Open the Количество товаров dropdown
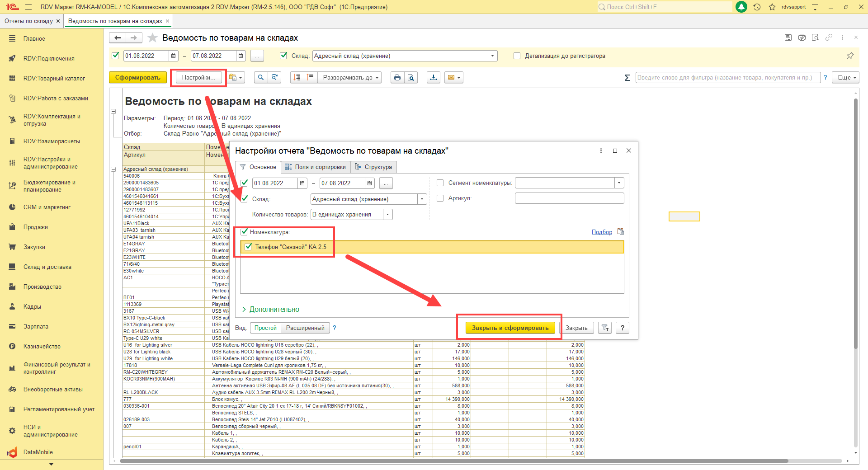 click(x=387, y=215)
